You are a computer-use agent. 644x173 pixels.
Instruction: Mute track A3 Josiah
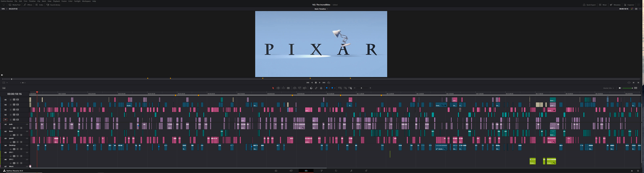point(21,142)
